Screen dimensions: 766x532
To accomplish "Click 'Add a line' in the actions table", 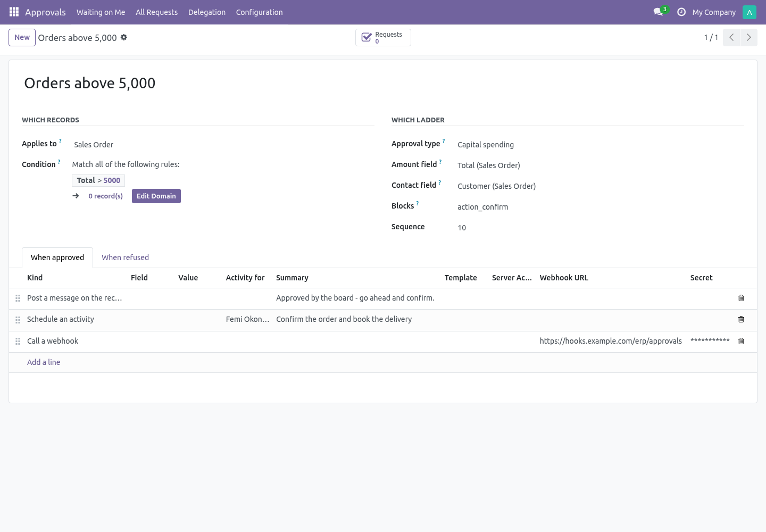I will (44, 362).
